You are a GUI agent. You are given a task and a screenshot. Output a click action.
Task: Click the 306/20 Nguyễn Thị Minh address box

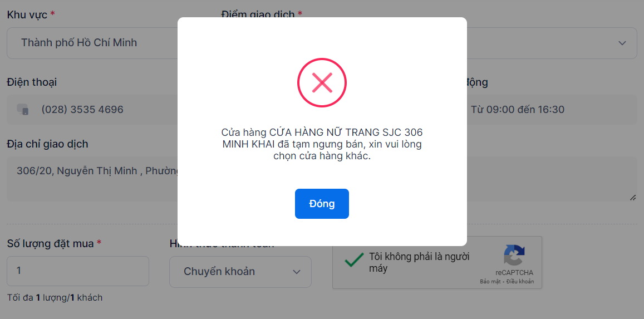(92, 179)
